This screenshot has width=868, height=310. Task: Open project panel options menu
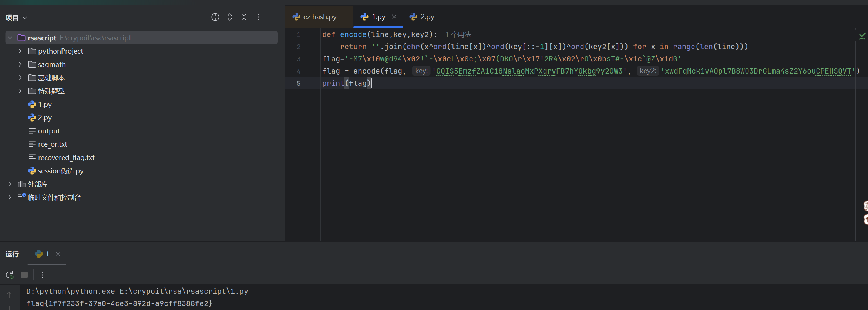[259, 17]
